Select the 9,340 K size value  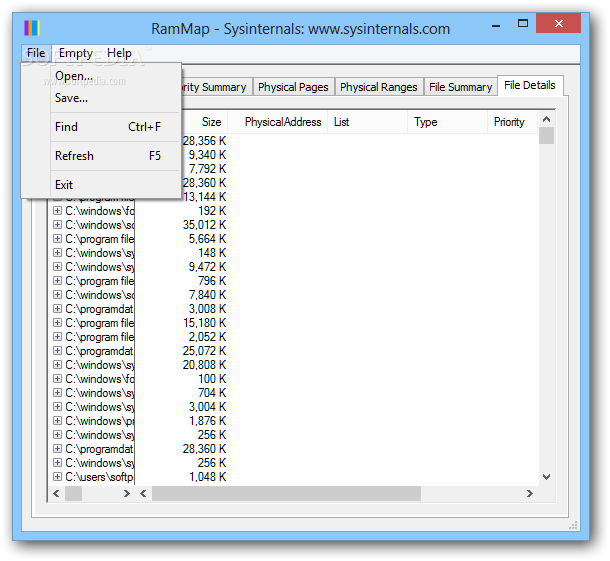coord(207,155)
